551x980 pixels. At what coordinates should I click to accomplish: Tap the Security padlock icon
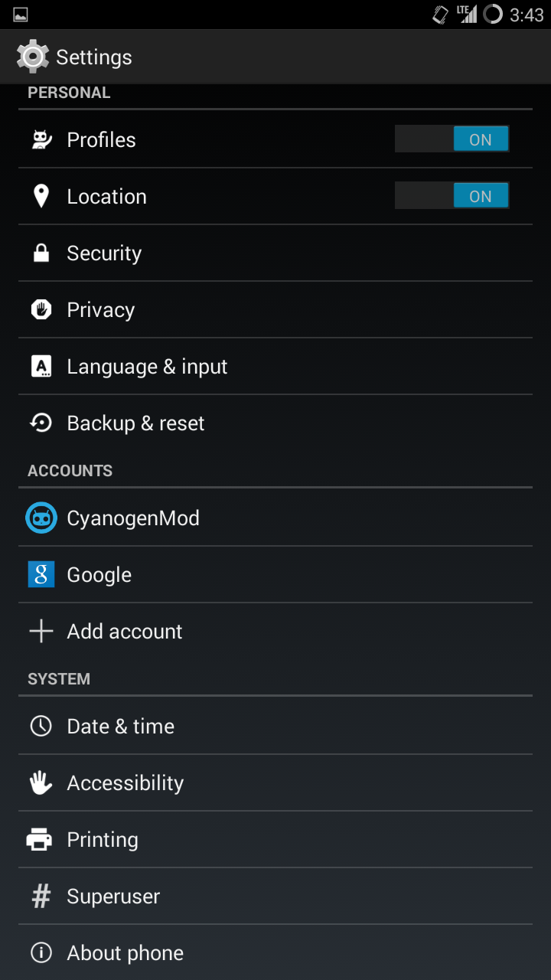pos(41,253)
